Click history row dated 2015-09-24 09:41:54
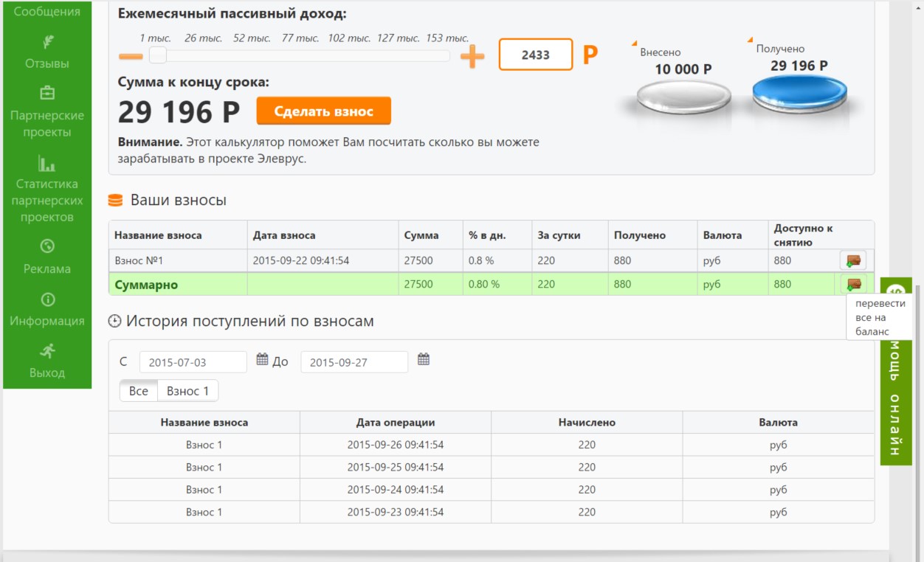924x562 pixels. [x=492, y=490]
